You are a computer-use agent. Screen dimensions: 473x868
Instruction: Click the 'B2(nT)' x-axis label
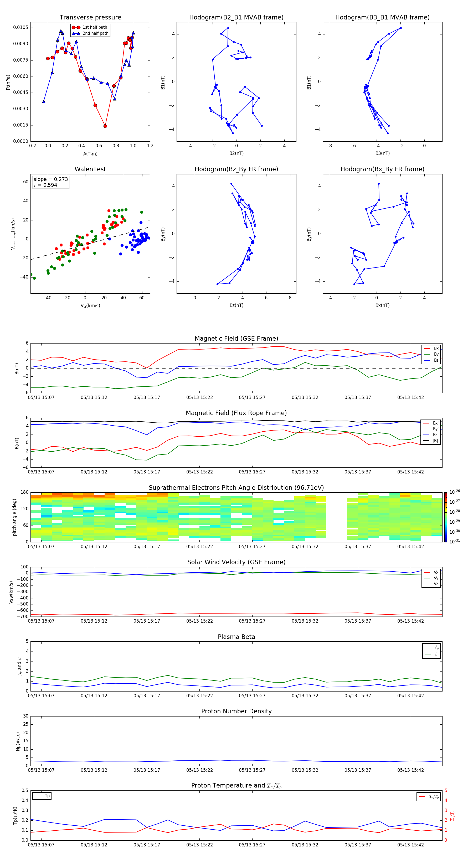tap(236, 153)
